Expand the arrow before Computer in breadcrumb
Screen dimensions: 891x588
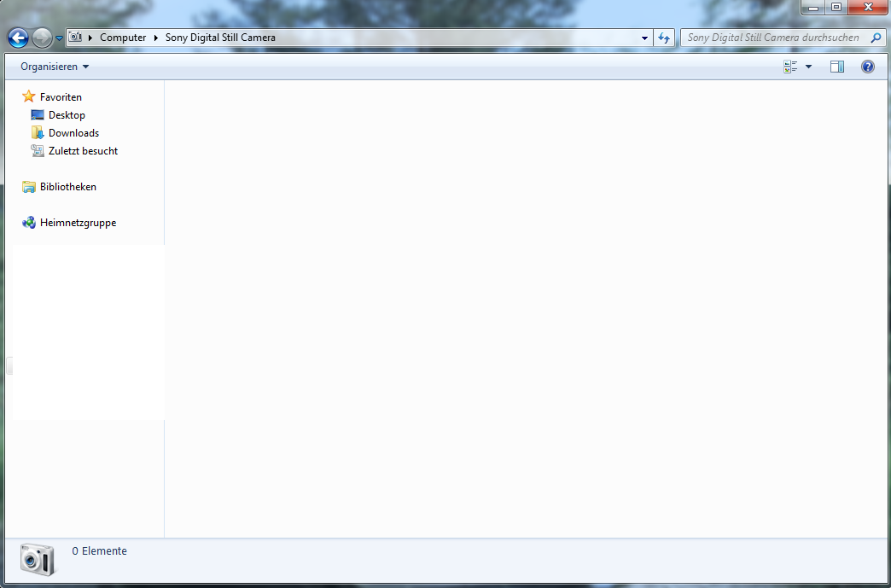point(90,38)
